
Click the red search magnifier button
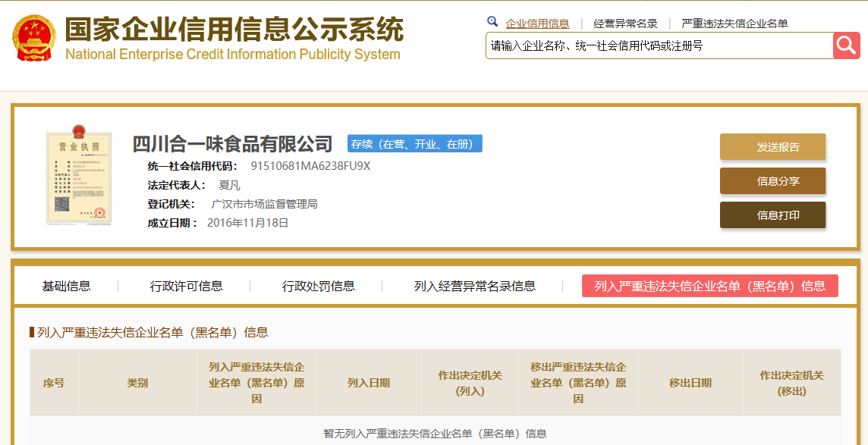(x=847, y=45)
